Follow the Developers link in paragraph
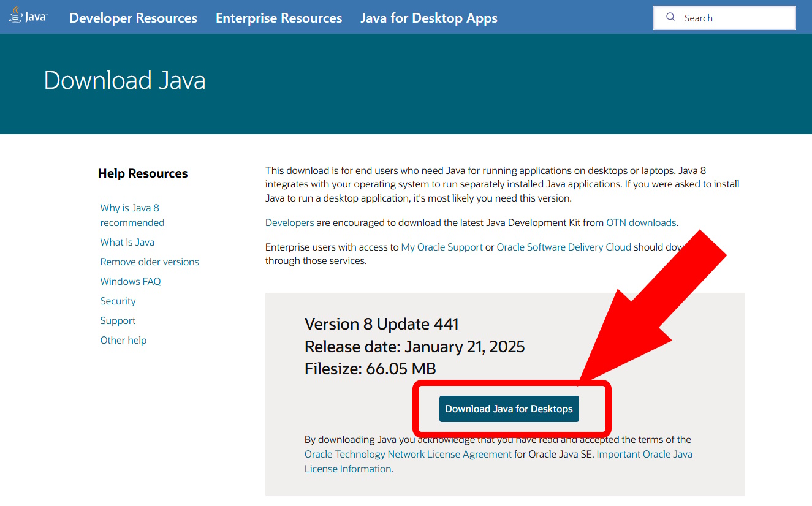 pos(290,222)
